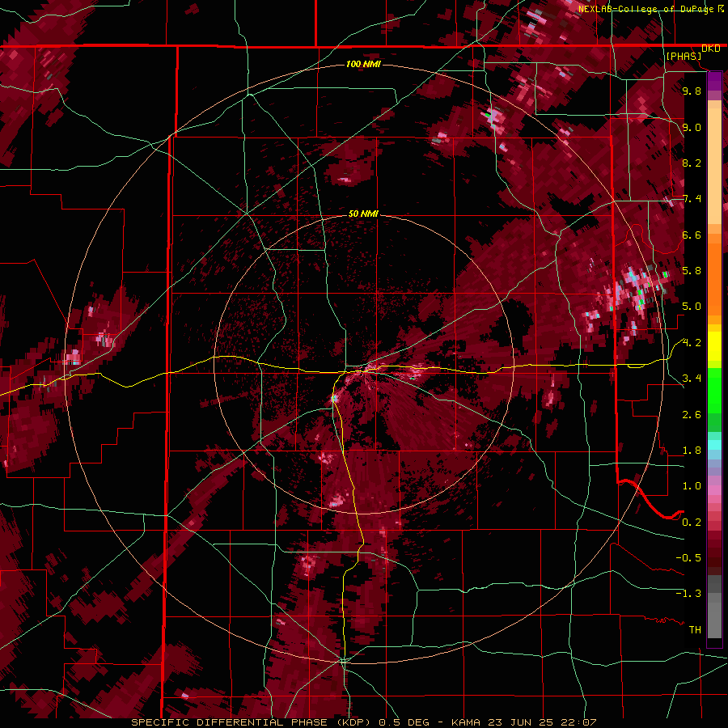
Task: Select the TH threshold label on color scale
Action: (x=695, y=630)
